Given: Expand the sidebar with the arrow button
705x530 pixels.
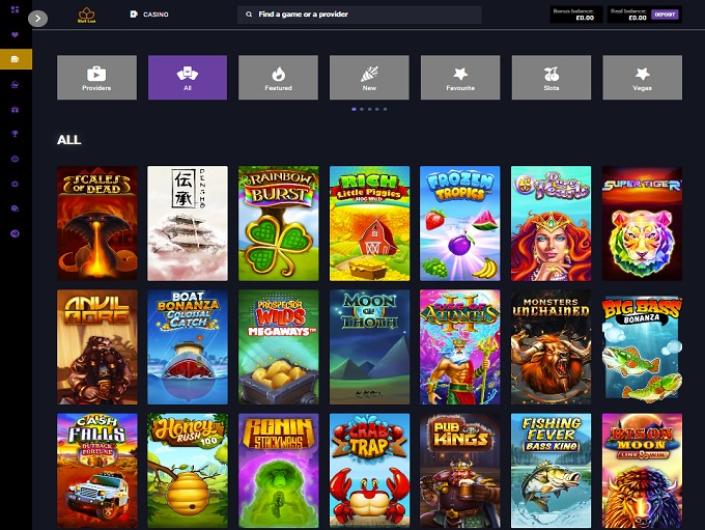Looking at the screenshot, I should pyautogui.click(x=38, y=18).
